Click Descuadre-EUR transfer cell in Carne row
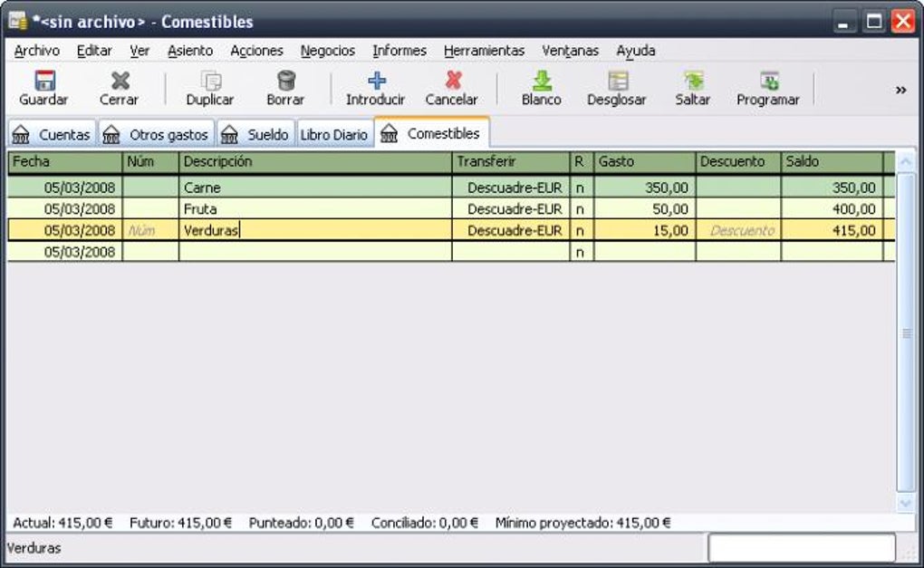This screenshot has width=924, height=568. point(511,188)
